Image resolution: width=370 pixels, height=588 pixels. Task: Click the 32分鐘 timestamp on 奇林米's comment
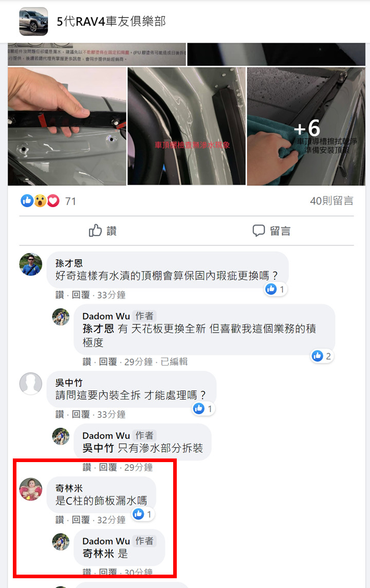pyautogui.click(x=112, y=520)
